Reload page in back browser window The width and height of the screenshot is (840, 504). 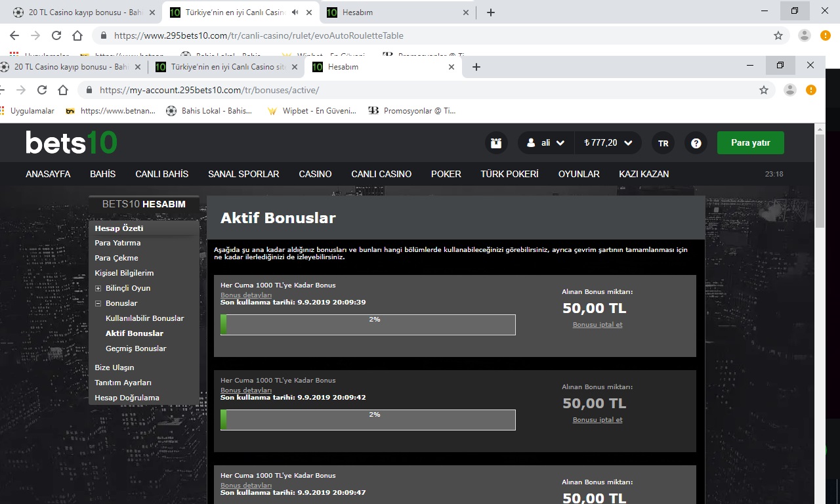click(56, 35)
